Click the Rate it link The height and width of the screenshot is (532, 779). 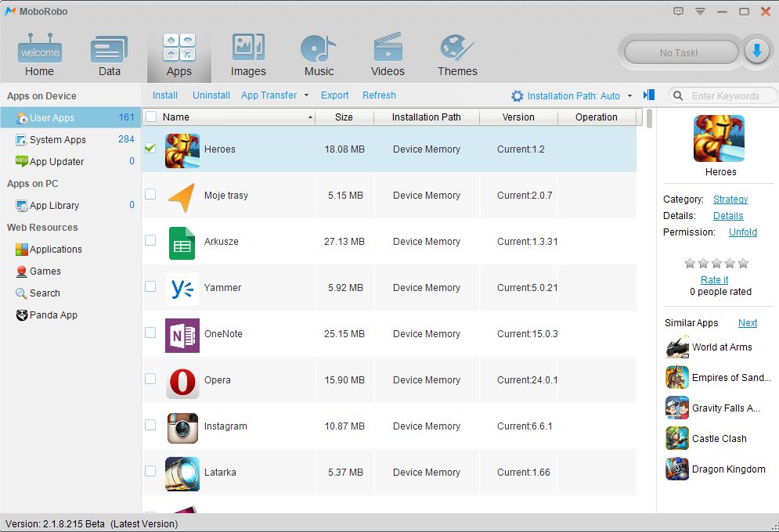pyautogui.click(x=715, y=279)
